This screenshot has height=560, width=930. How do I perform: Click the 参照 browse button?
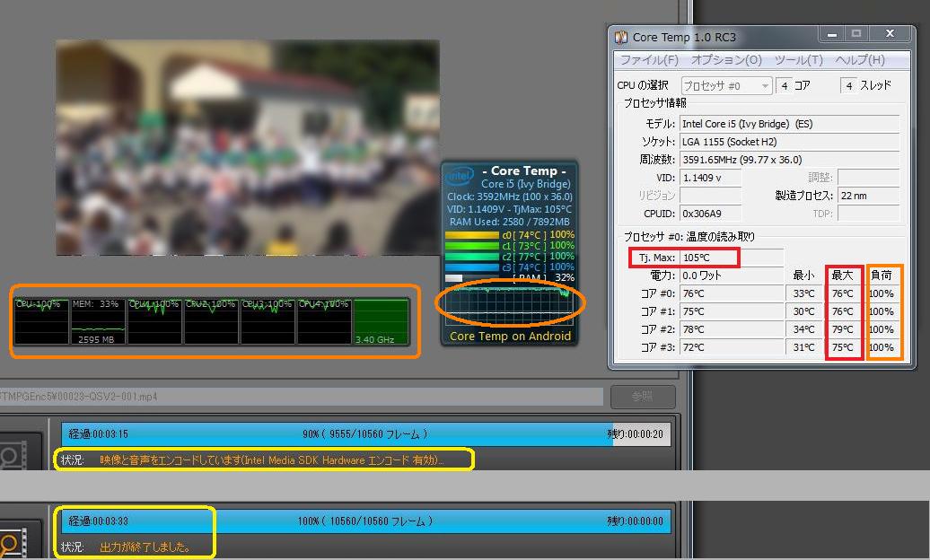click(x=643, y=396)
